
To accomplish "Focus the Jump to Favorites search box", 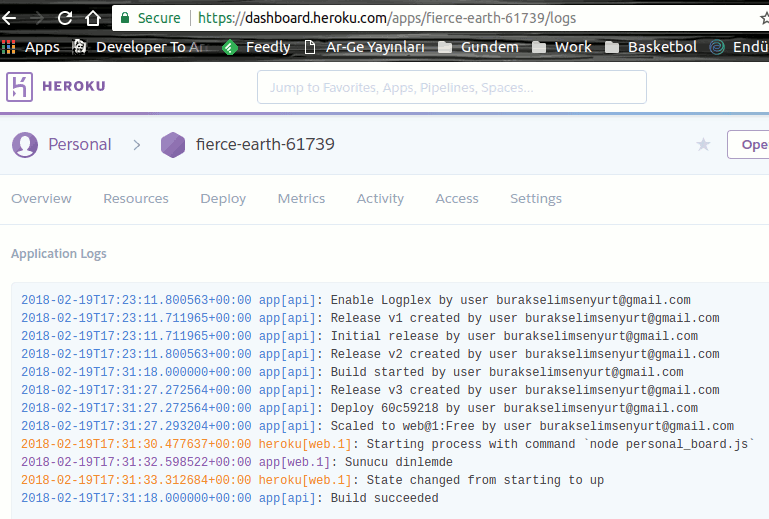I will (x=451, y=88).
